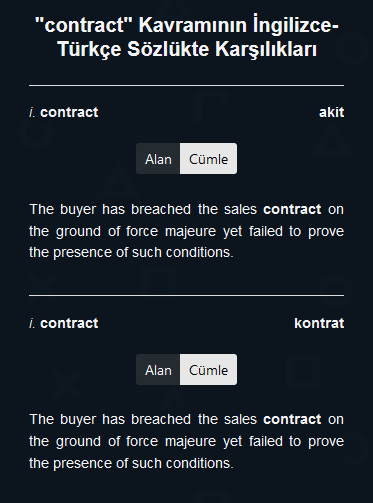
Task: Click "majeure" in the akit example sentence
Action: [x=190, y=231]
